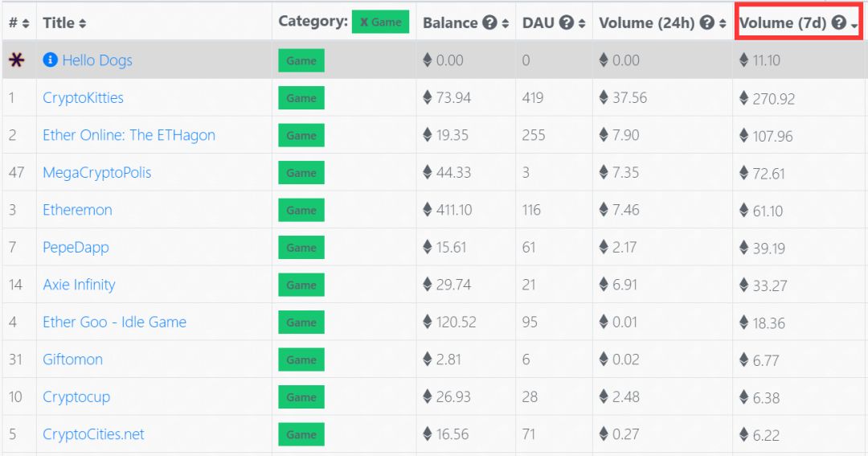This screenshot has height=456, width=868.
Task: Click the Category: header label
Action: pyautogui.click(x=313, y=21)
